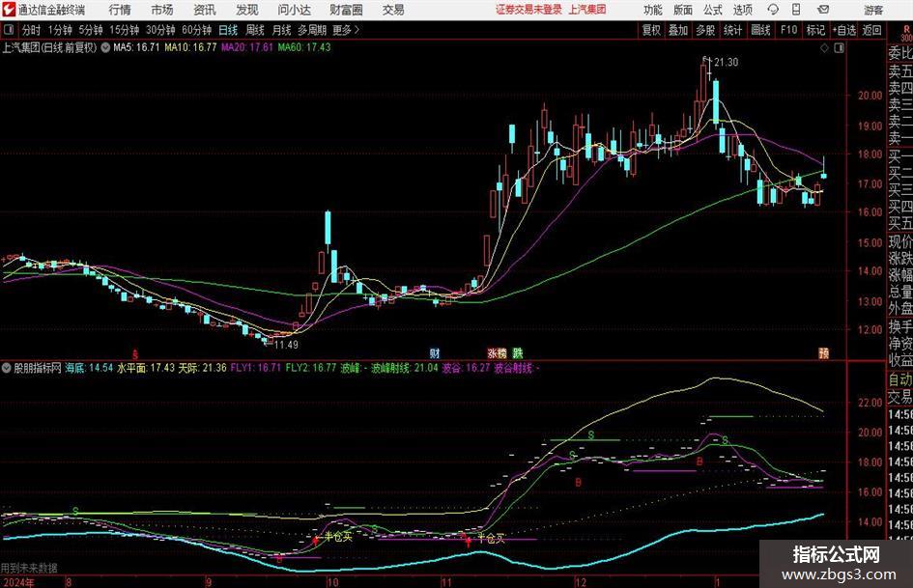Click the MA10: 16.77 label
This screenshot has width=913, height=588.
[190, 47]
